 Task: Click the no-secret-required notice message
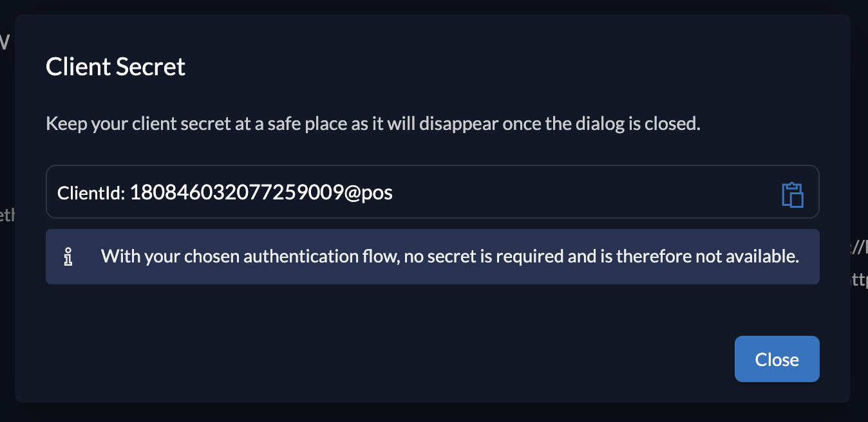click(x=449, y=257)
